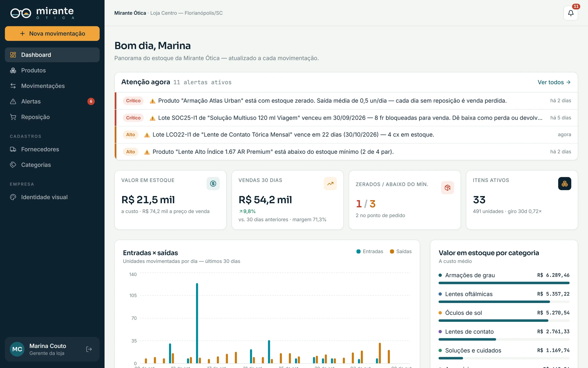Screen dimensions: 588x368
Task: Click the Armações de grau progress bar
Action: tap(504, 283)
